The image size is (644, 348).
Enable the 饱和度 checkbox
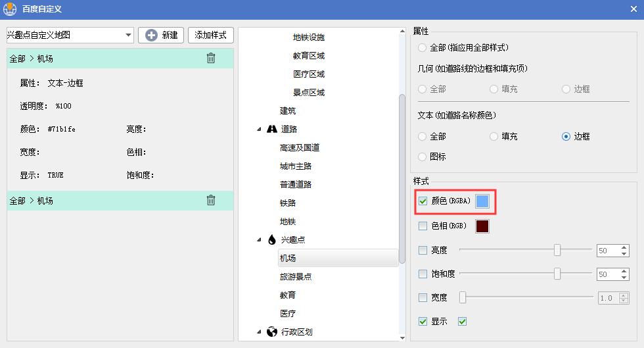(x=423, y=274)
